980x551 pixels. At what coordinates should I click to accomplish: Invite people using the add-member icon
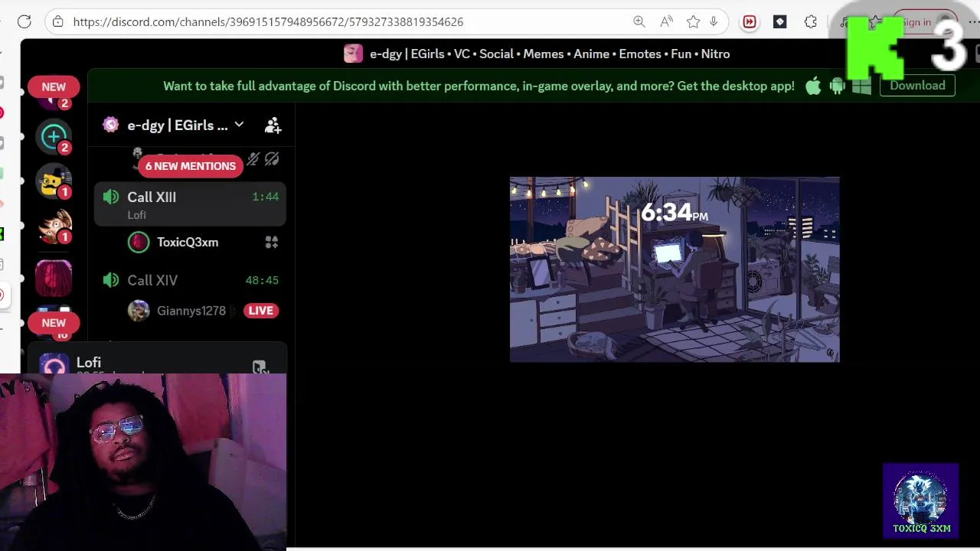point(273,125)
